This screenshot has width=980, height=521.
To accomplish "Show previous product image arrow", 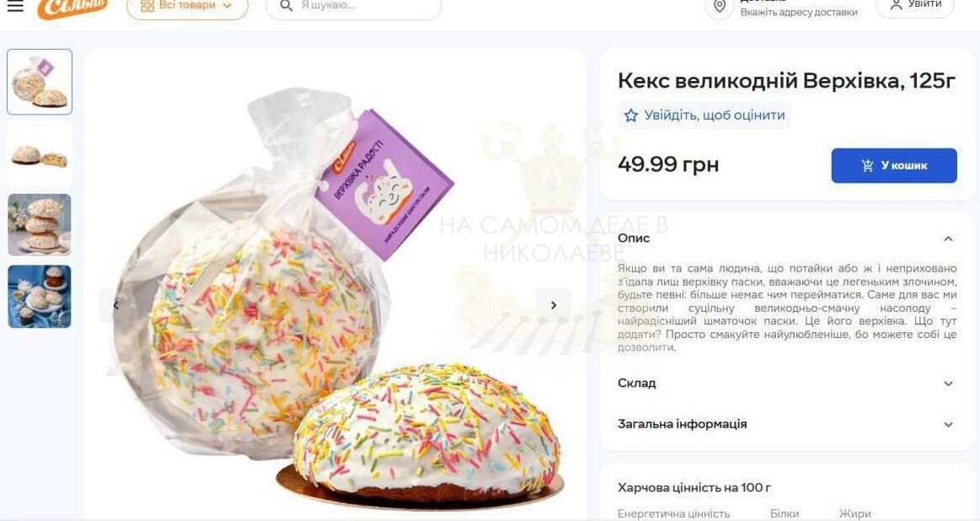I will tap(115, 305).
